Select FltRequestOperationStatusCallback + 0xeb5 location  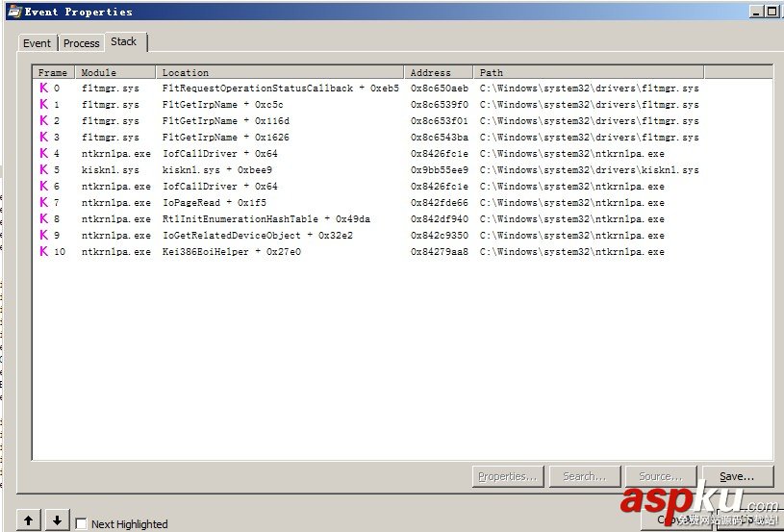point(281,88)
